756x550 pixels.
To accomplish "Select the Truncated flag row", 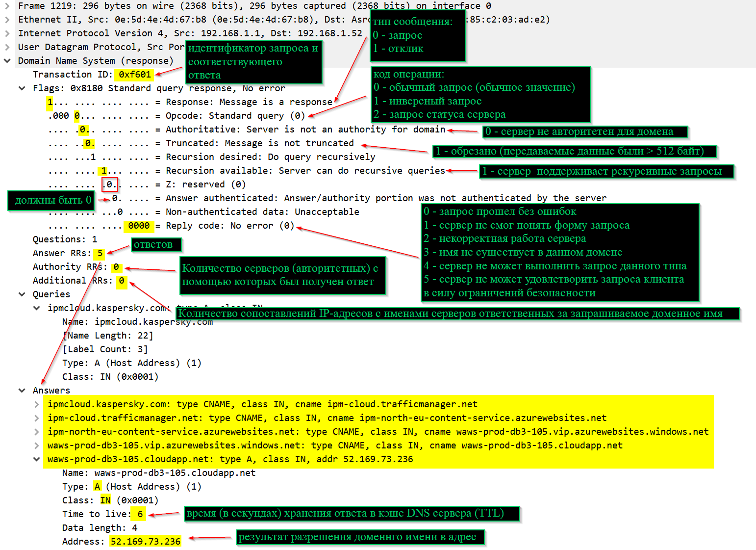I will (201, 143).
